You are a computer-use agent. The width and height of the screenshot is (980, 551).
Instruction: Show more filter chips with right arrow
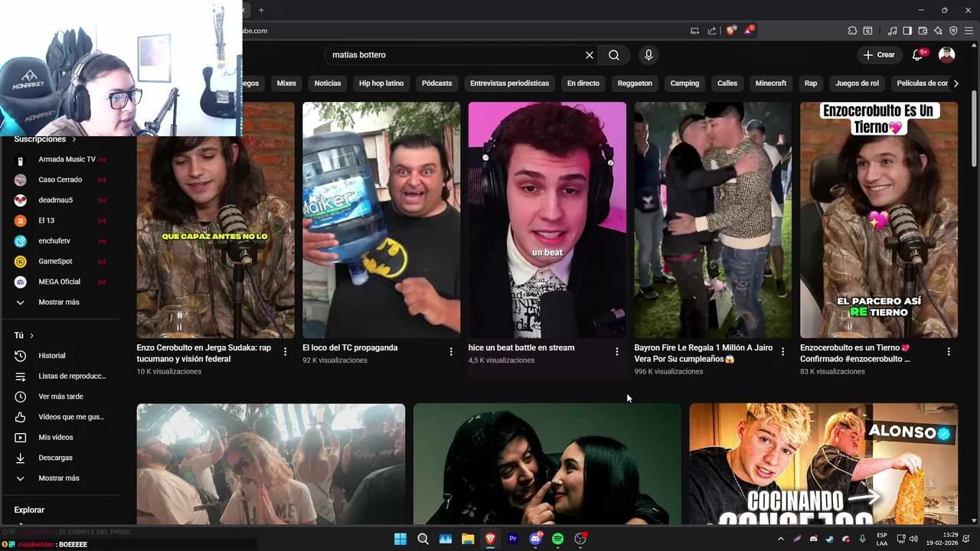(x=955, y=83)
